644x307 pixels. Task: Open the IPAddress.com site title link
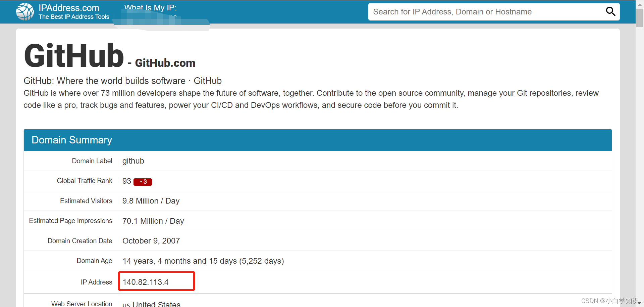click(x=69, y=8)
